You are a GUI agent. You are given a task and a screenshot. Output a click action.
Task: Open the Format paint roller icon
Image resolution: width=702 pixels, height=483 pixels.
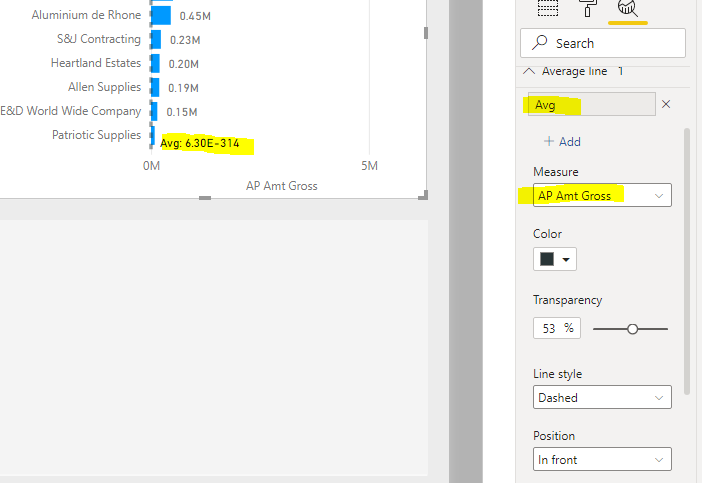tap(588, 8)
